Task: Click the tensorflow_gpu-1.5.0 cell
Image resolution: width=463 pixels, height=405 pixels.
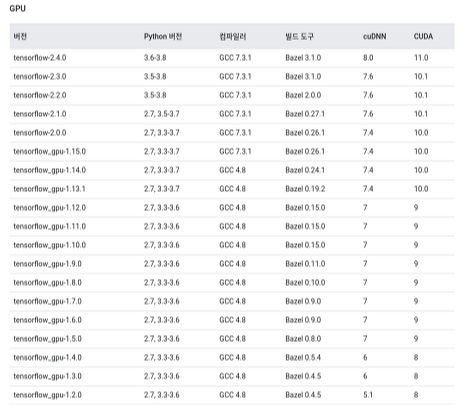Action: tap(47, 339)
